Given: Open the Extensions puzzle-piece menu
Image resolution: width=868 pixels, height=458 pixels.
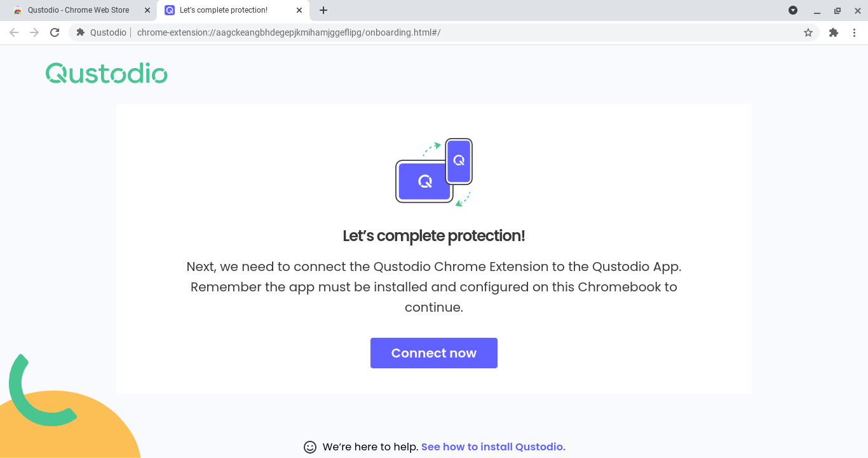Looking at the screenshot, I should 833,32.
